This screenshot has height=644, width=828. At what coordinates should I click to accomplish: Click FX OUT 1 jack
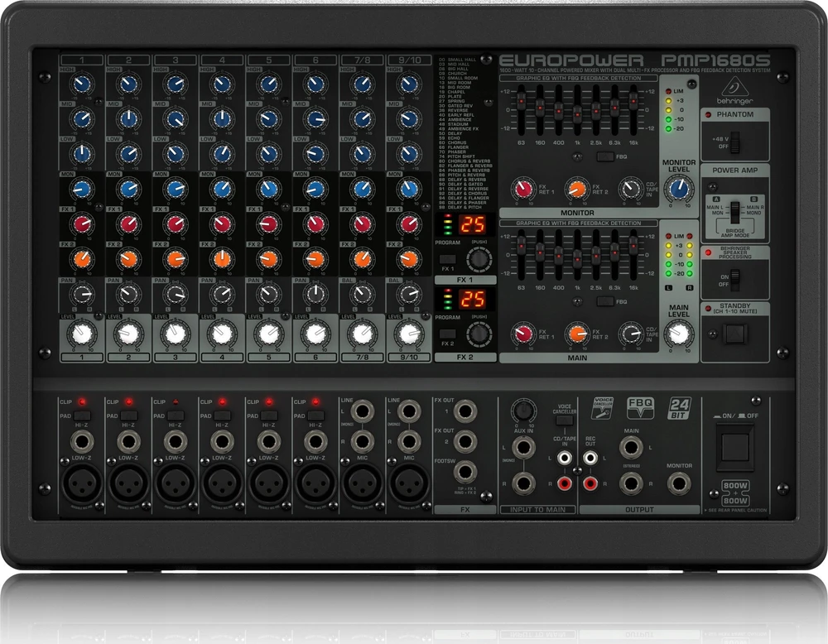[x=465, y=411]
